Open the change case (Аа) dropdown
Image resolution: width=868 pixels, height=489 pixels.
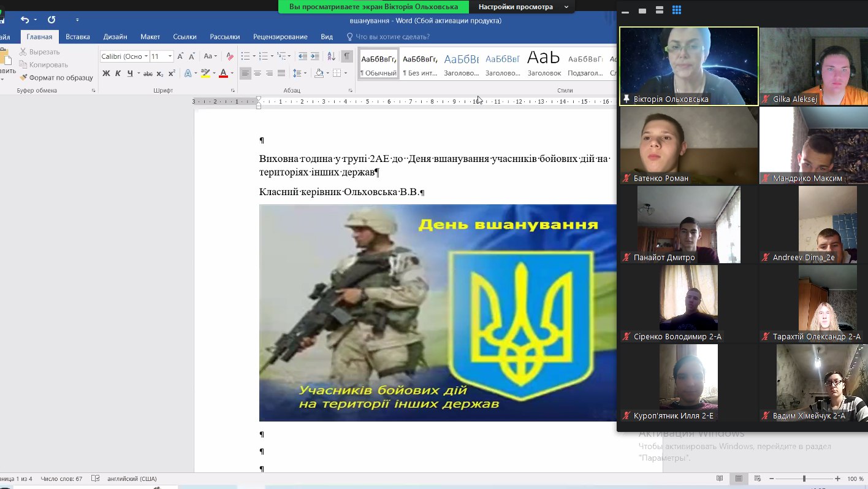[210, 56]
